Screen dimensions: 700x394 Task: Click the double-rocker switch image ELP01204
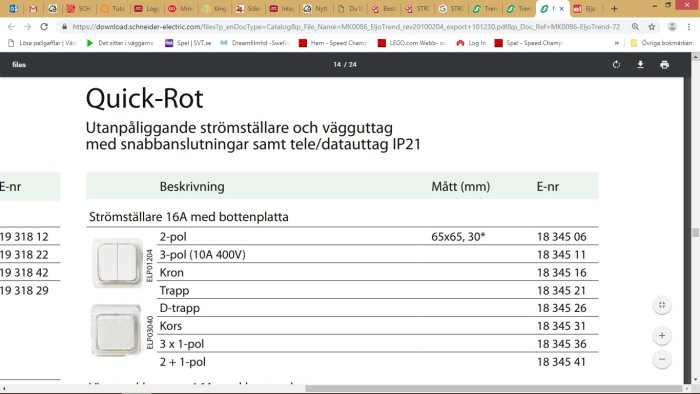click(117, 263)
